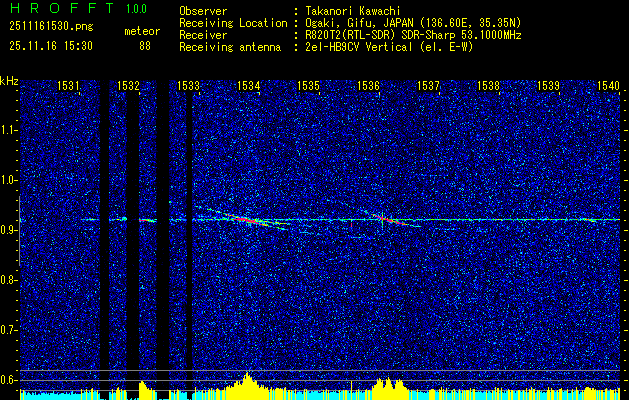
Task: Click the 2el-HB9CV Vertical antenna text
Action: [389, 47]
